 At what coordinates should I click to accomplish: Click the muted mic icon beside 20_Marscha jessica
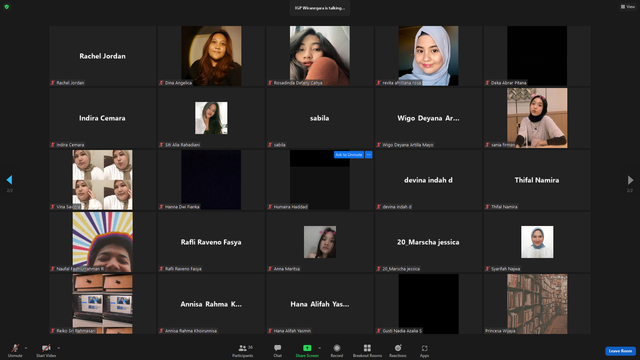(378, 269)
